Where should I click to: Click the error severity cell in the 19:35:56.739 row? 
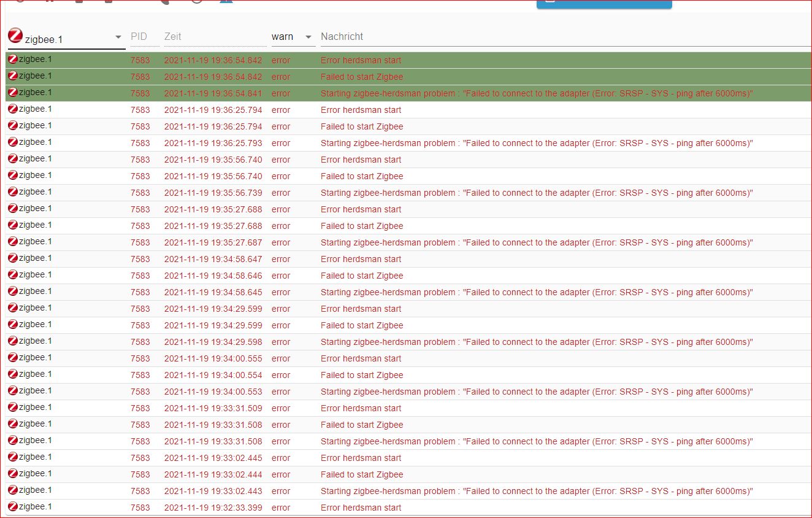[x=281, y=193]
